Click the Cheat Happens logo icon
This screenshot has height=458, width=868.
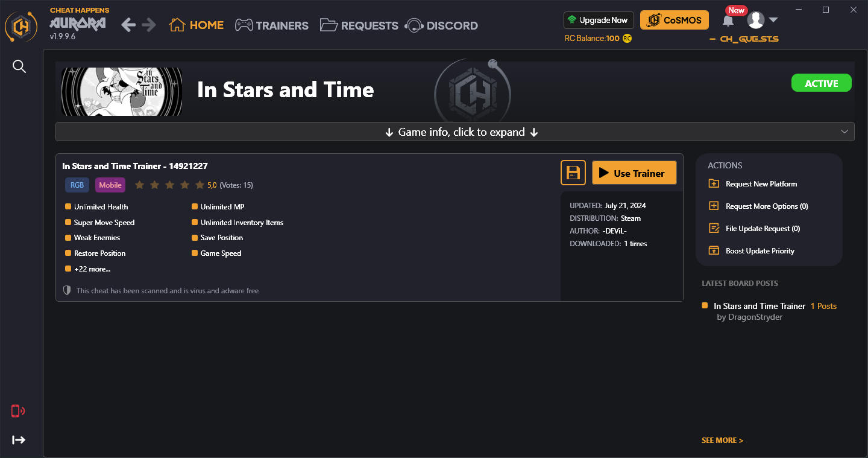tap(21, 25)
